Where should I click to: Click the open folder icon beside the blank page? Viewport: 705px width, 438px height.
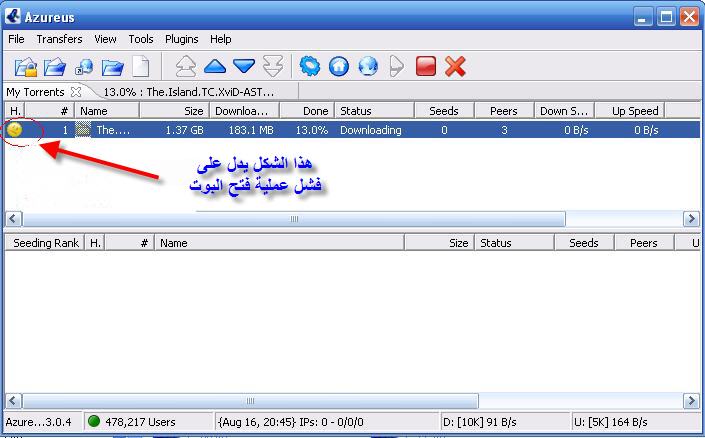tap(112, 67)
